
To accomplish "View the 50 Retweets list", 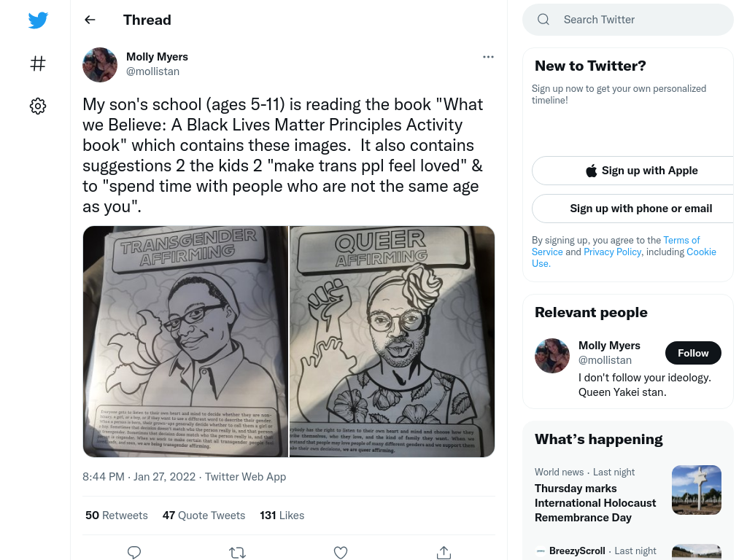I will 116,516.
